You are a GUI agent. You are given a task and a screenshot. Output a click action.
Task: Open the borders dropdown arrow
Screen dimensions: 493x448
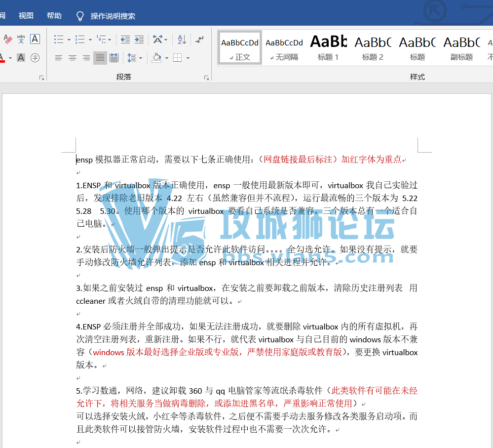click(188, 58)
